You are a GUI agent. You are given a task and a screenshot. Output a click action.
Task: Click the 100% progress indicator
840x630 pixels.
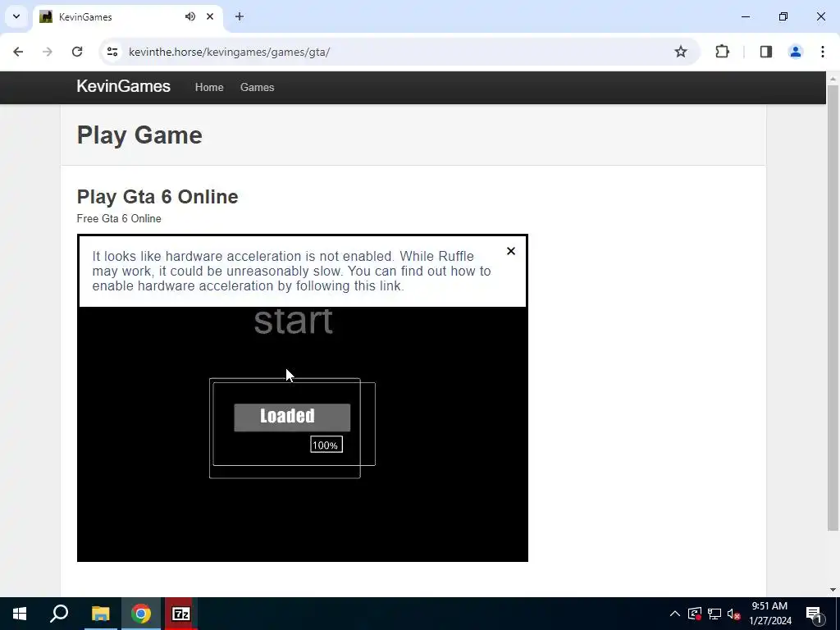(x=326, y=445)
